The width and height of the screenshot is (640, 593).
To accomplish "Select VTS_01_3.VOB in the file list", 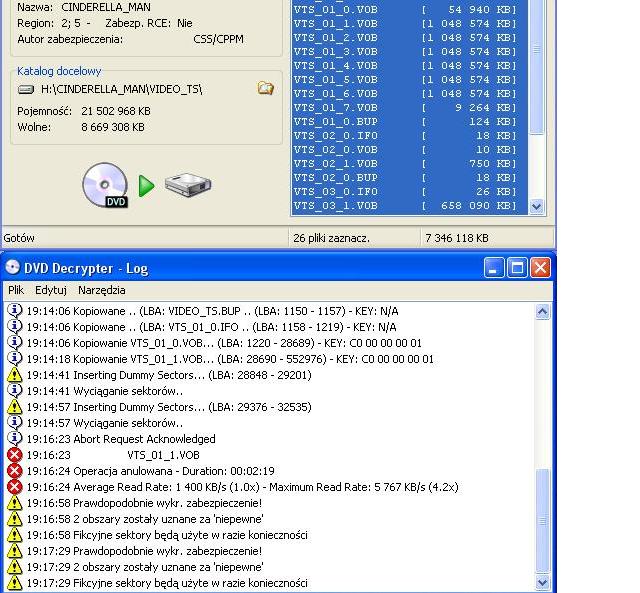I will pyautogui.click(x=409, y=51).
